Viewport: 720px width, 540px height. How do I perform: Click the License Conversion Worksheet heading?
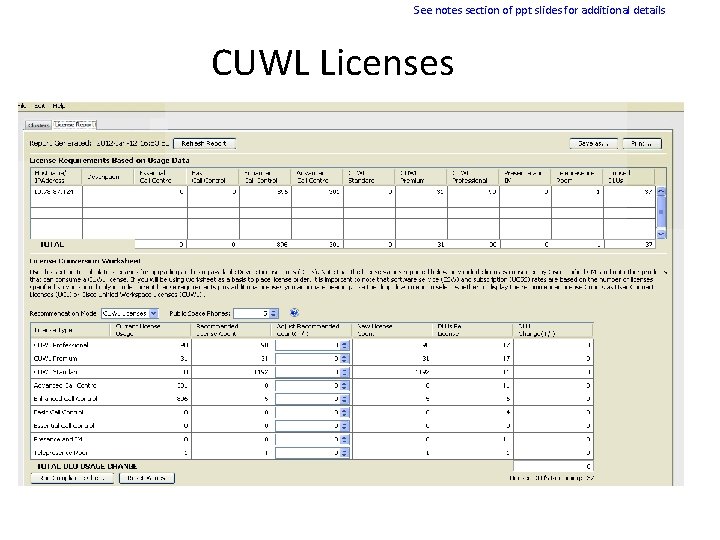click(85, 261)
